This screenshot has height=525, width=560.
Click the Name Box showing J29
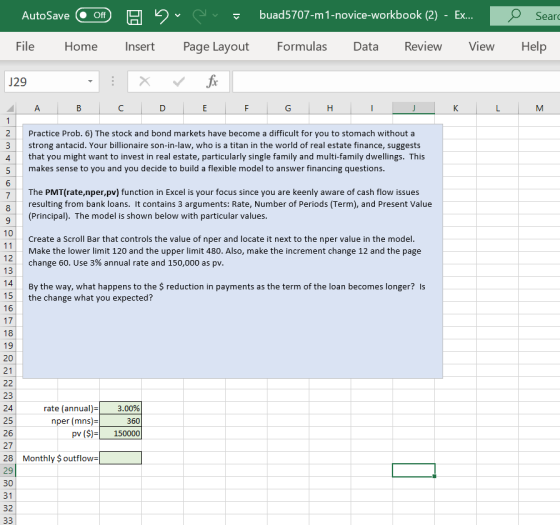pyautogui.click(x=45, y=82)
